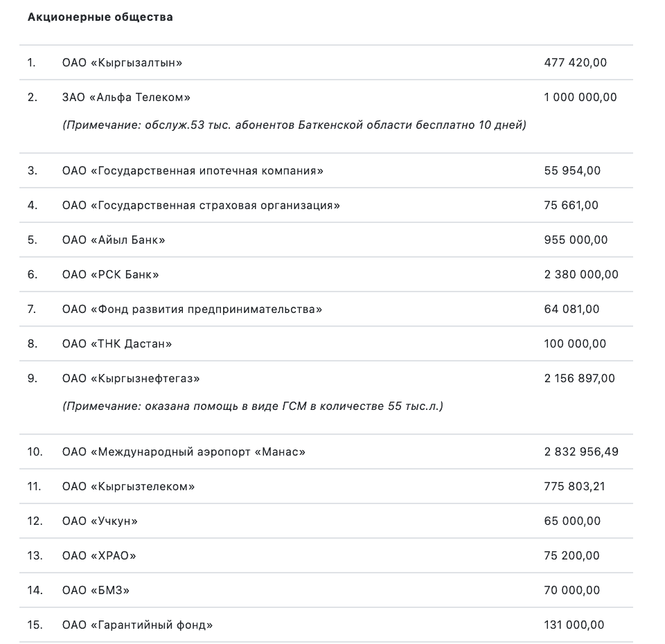Click the ОАО «Гарантийный фонд» entry

pyautogui.click(x=137, y=625)
